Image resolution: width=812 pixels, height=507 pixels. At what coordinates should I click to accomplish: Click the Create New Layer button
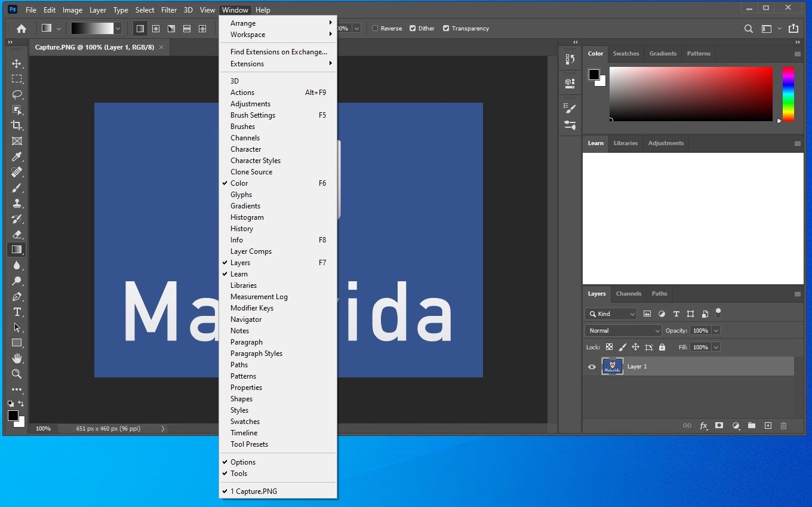(768, 426)
